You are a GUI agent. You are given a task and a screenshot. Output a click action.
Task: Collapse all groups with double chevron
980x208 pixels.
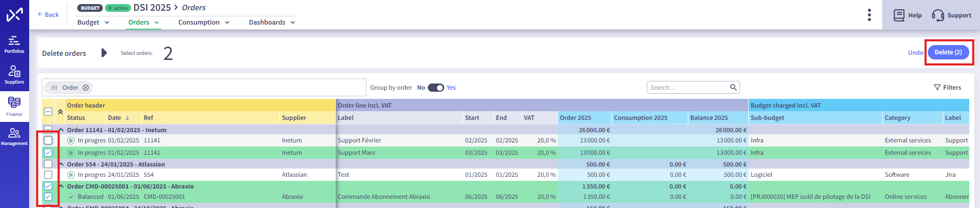point(60,112)
